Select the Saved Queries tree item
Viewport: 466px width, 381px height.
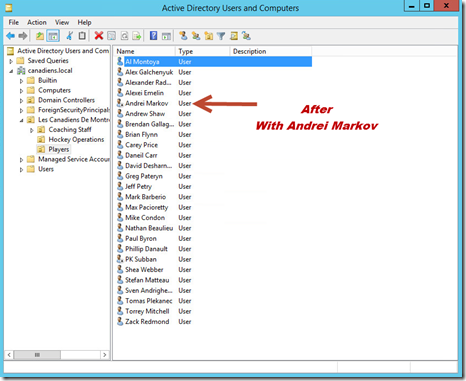point(48,61)
